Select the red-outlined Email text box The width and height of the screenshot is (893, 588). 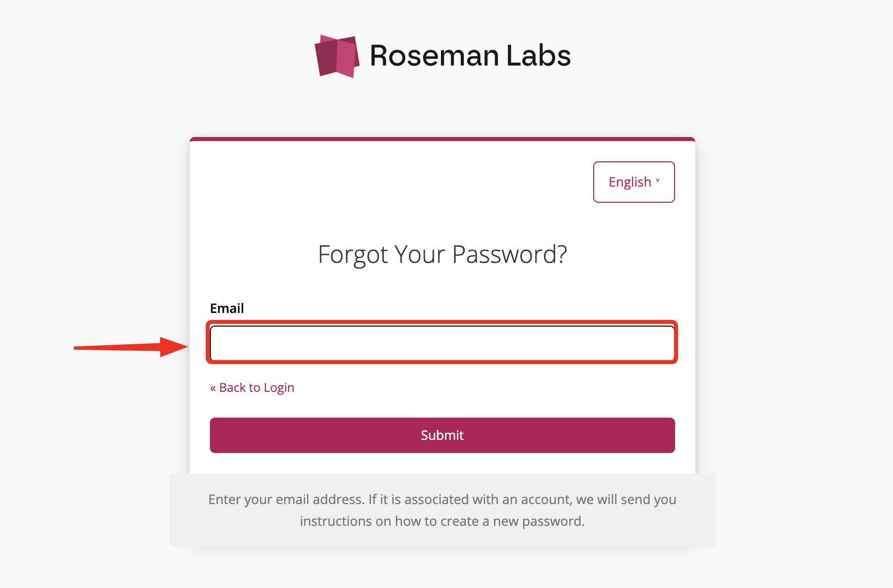442,343
